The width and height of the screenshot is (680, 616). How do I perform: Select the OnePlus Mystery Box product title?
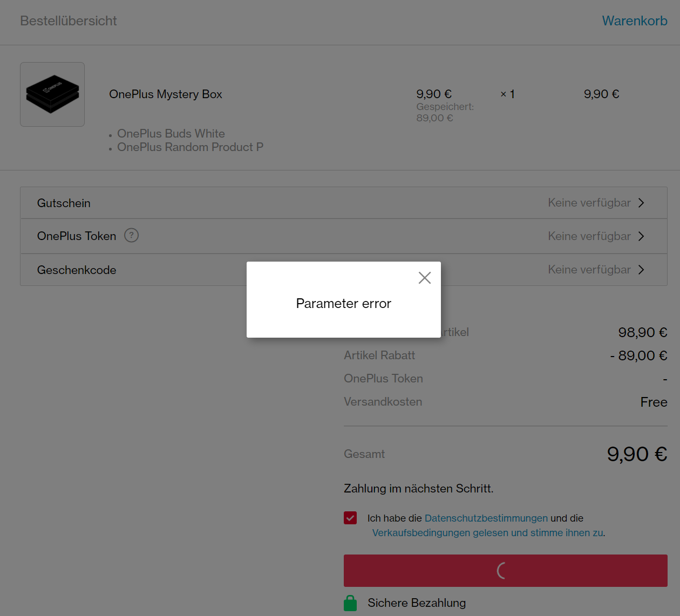pyautogui.click(x=166, y=94)
